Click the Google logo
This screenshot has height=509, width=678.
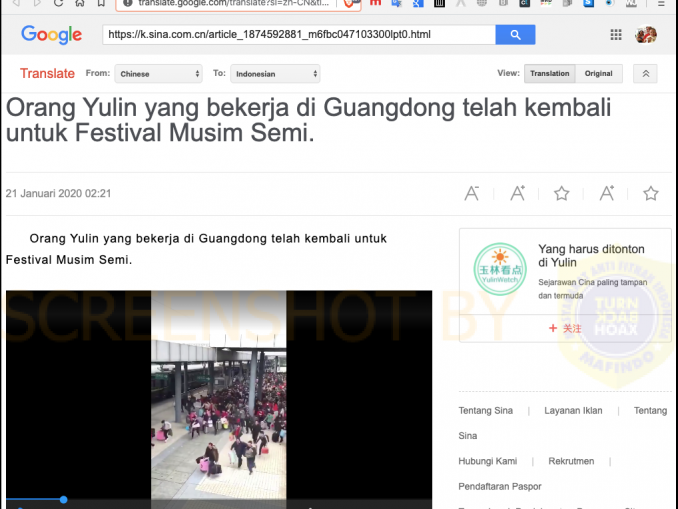[51, 35]
